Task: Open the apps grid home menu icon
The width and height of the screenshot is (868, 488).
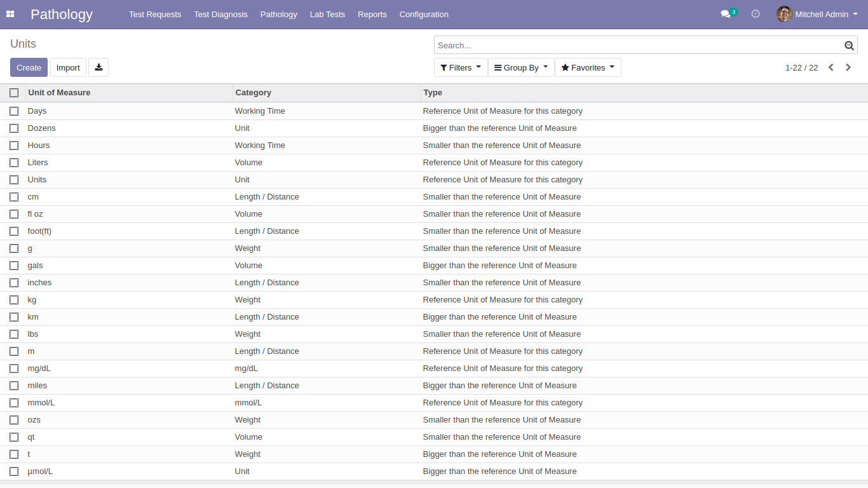Action: [x=10, y=14]
